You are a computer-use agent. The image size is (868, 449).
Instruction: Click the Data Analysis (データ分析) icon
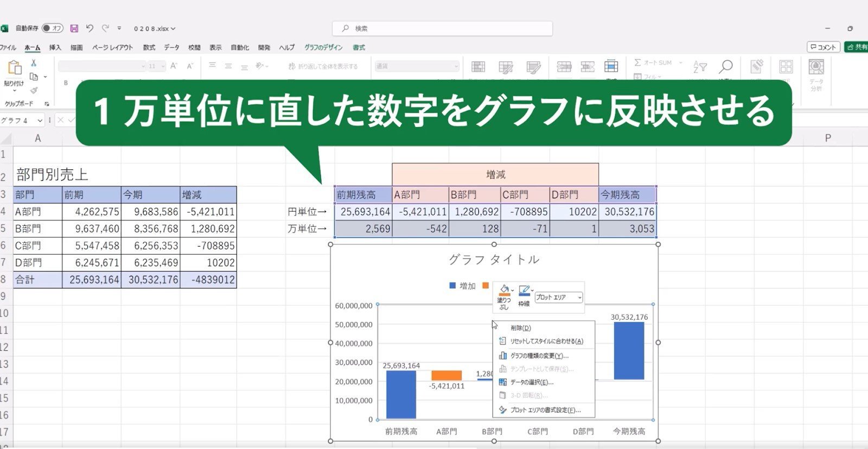[816, 67]
